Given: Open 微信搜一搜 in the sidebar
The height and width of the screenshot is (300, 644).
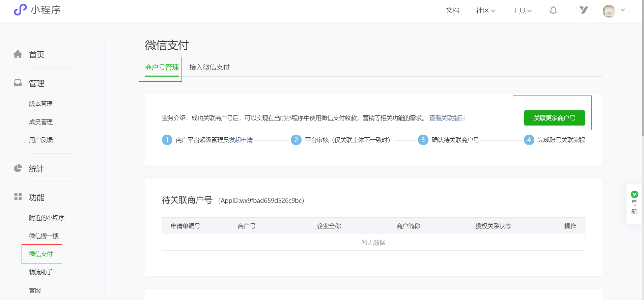Looking at the screenshot, I should (x=44, y=236).
